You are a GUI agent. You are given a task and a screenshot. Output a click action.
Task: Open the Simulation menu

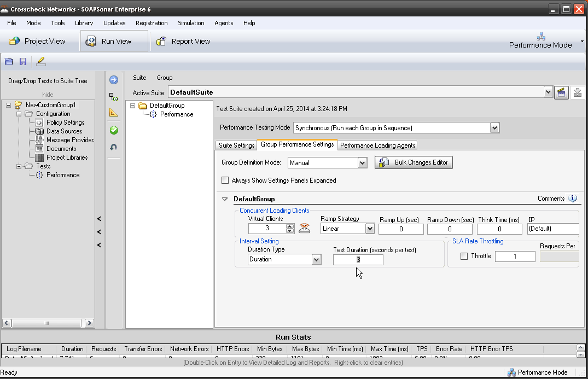(191, 23)
